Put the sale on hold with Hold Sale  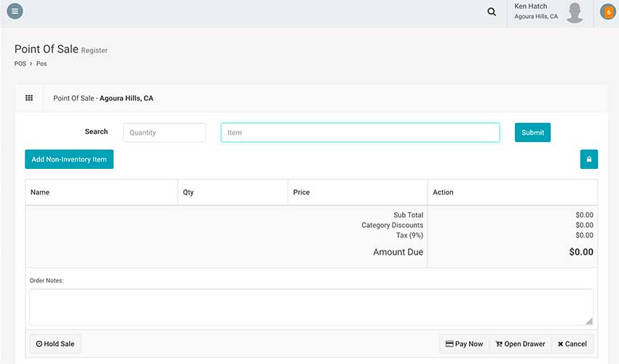(x=55, y=344)
